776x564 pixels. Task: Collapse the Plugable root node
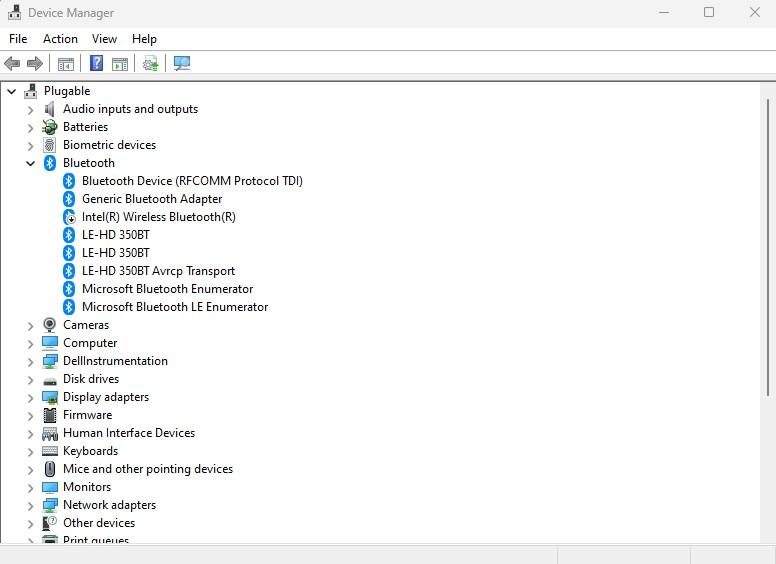[x=11, y=92]
